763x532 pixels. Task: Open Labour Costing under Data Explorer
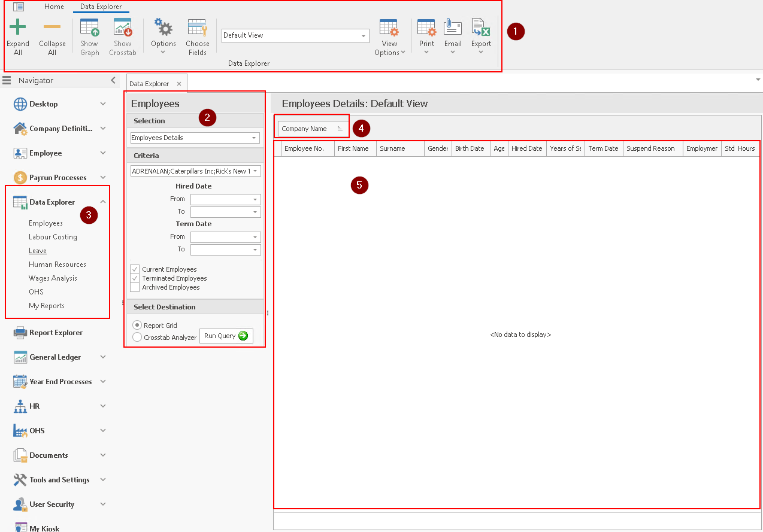53,237
